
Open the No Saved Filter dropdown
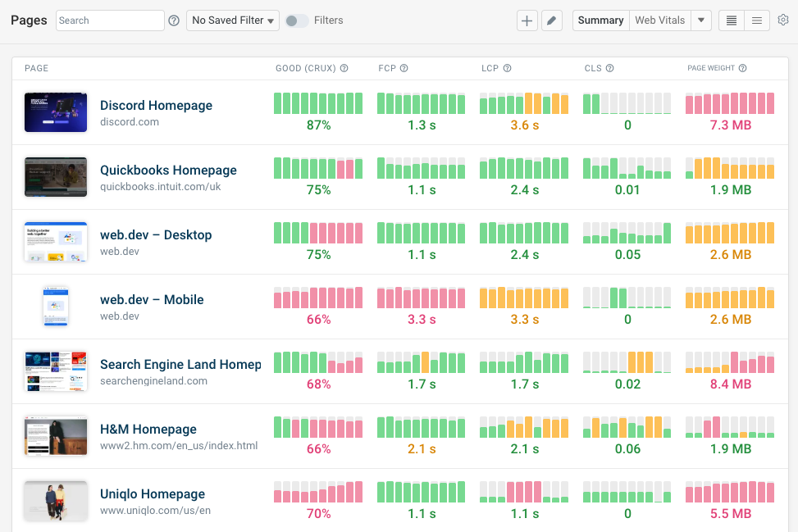pyautogui.click(x=233, y=20)
